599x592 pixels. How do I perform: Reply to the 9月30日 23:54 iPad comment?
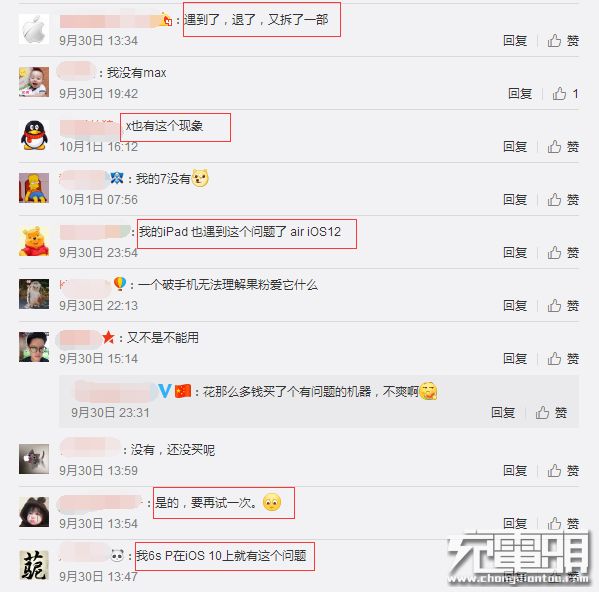(515, 252)
